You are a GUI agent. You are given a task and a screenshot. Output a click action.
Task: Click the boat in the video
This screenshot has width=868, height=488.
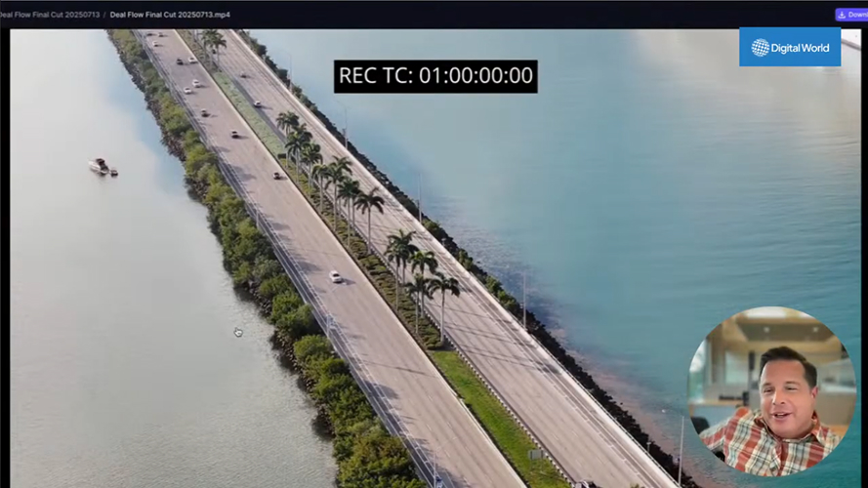(101, 167)
